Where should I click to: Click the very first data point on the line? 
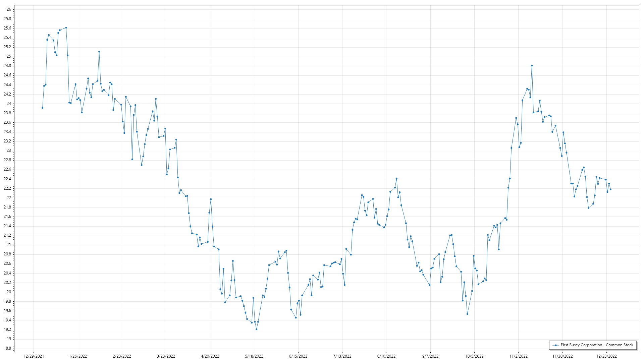tap(43, 108)
